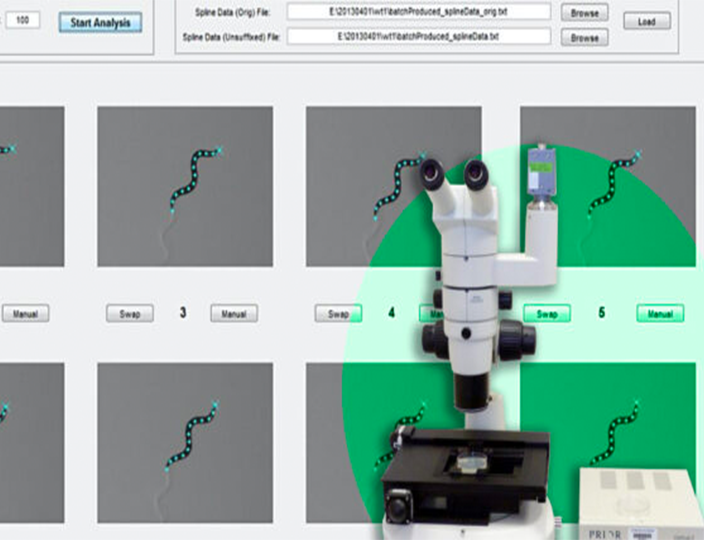Browse for Spline Data (Unsuffixed) file
Screen dimensions: 704x540
click(585, 38)
